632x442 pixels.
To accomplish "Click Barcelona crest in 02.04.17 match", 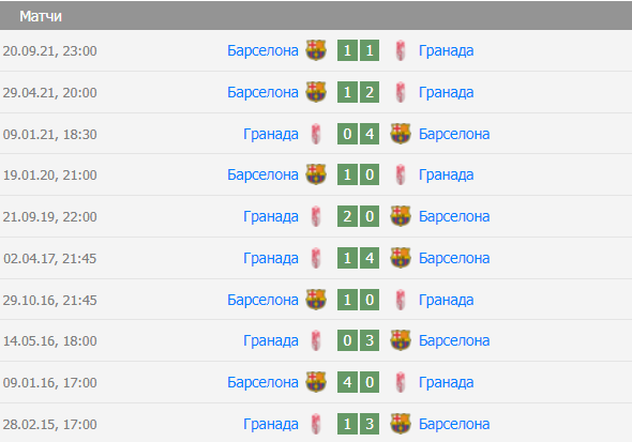I will [401, 258].
